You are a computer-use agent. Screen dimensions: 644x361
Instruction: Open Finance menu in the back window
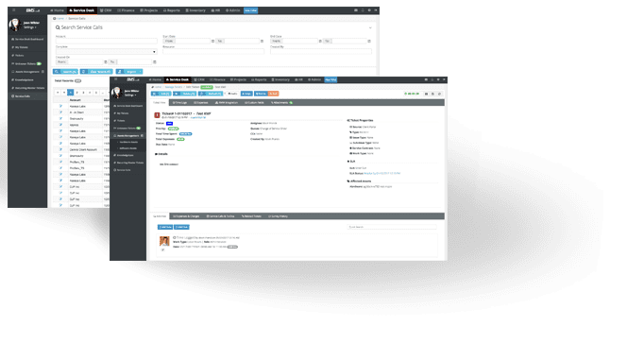[x=127, y=10]
